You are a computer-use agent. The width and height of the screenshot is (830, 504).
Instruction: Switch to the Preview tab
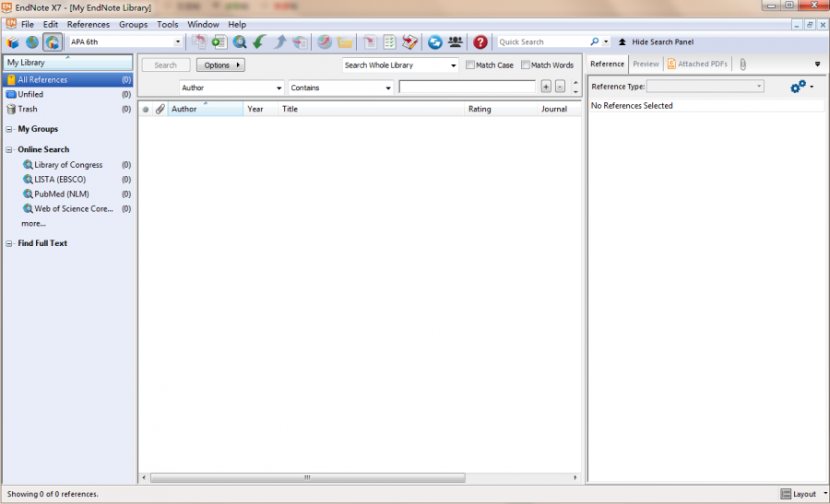[646, 64]
